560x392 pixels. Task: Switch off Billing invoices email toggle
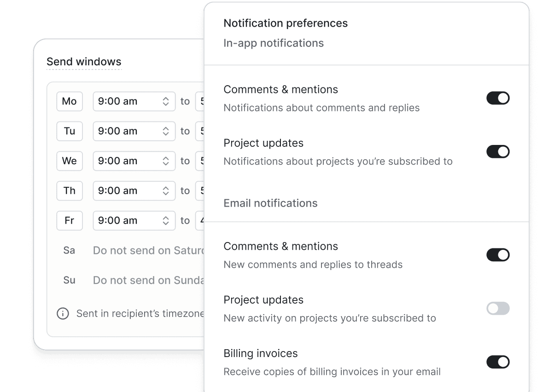pyautogui.click(x=498, y=362)
